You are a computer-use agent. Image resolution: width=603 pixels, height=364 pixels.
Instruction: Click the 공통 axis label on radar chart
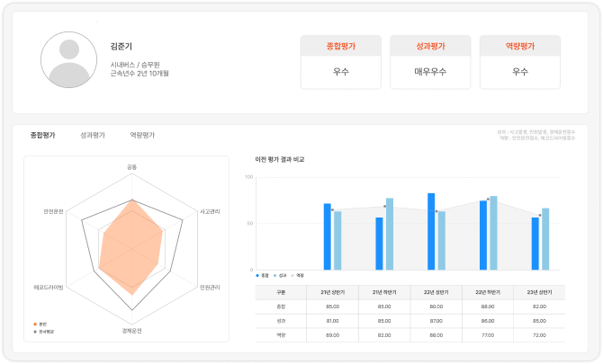(132, 166)
